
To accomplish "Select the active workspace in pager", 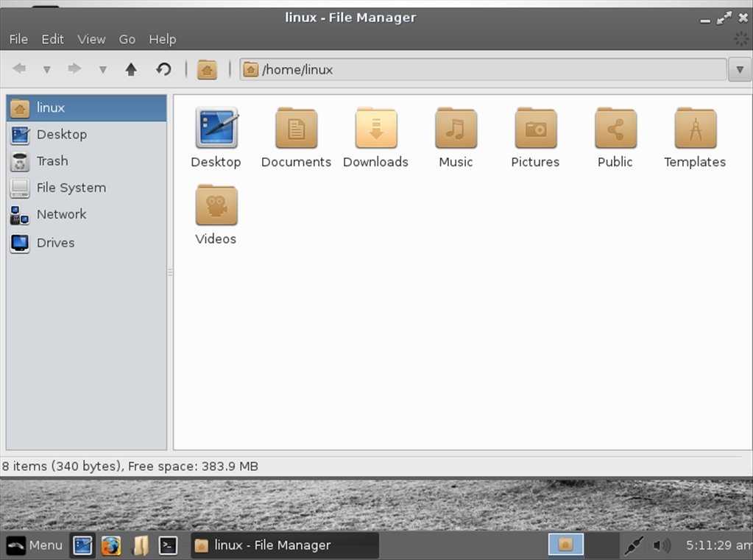I will pos(566,545).
